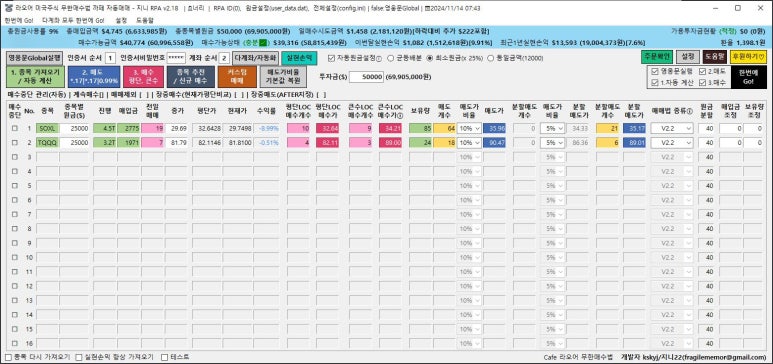Tick the 매수중단 checkbox for SOXL row
The image size is (773, 364).
pyautogui.click(x=15, y=128)
